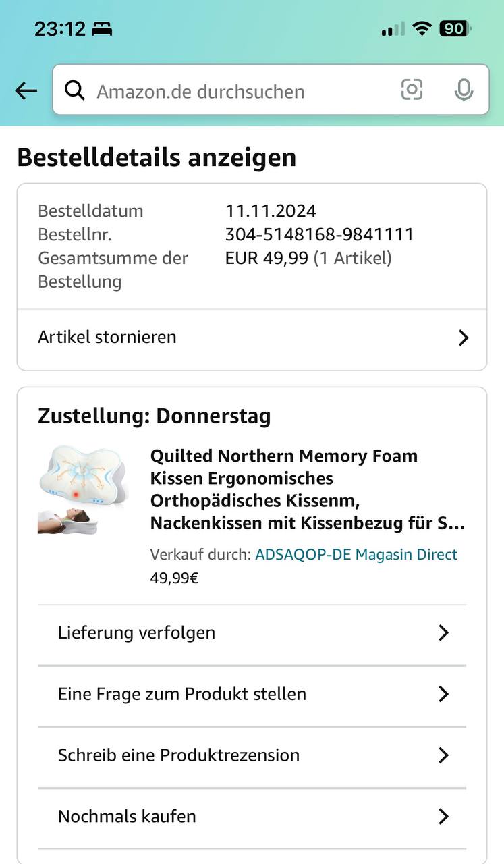Tap the sleep focus bed icon
This screenshot has height=864, width=504.
102,30
